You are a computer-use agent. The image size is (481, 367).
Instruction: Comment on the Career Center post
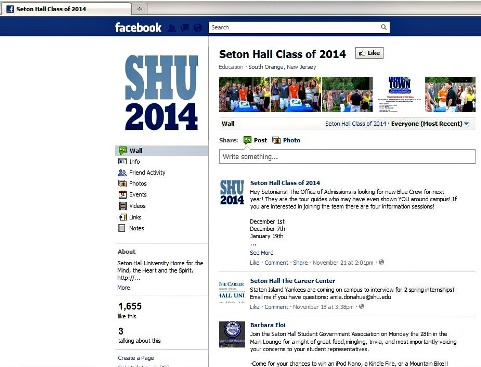point(276,307)
